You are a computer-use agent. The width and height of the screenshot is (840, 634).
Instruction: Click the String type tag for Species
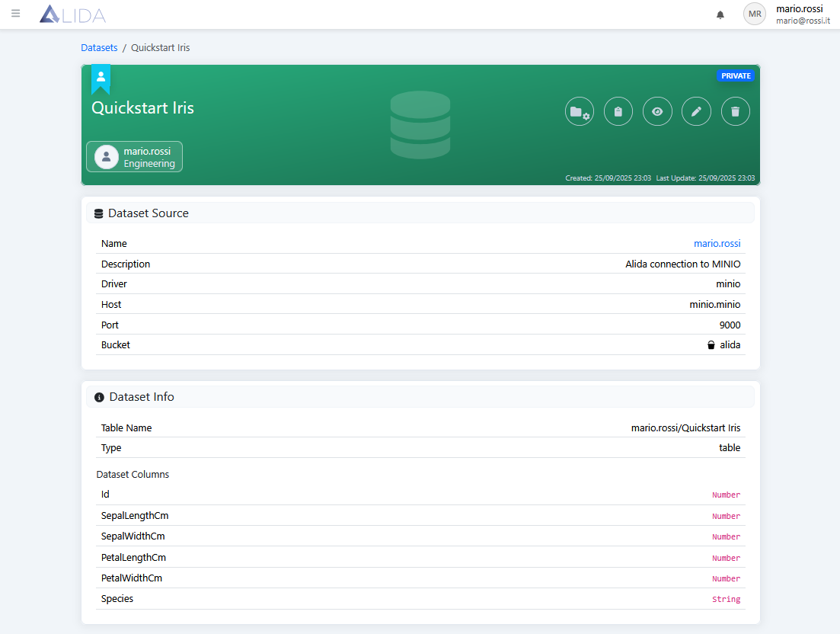point(726,600)
